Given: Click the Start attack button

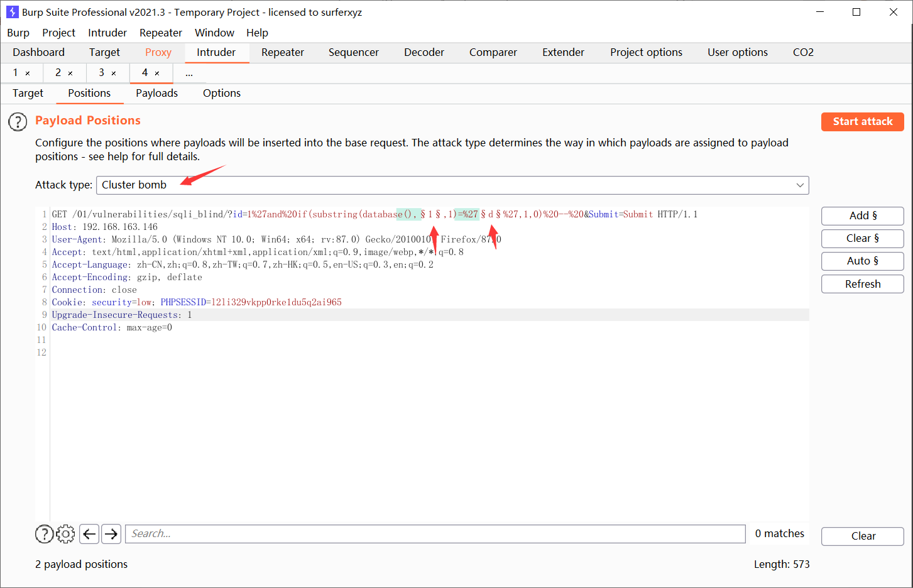Looking at the screenshot, I should [863, 121].
